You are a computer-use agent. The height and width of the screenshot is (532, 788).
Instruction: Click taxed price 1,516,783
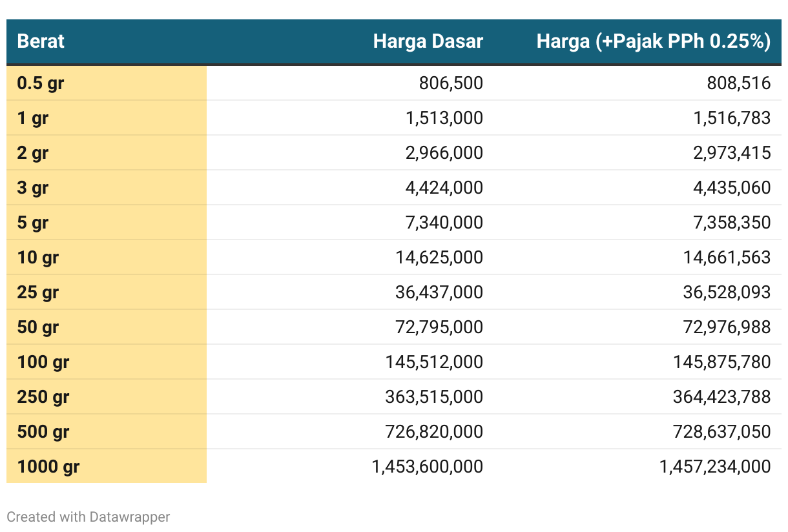click(731, 118)
